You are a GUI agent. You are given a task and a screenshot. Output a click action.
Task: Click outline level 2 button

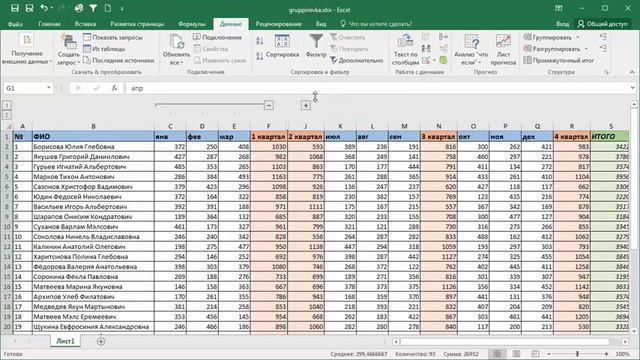[x=7, y=115]
